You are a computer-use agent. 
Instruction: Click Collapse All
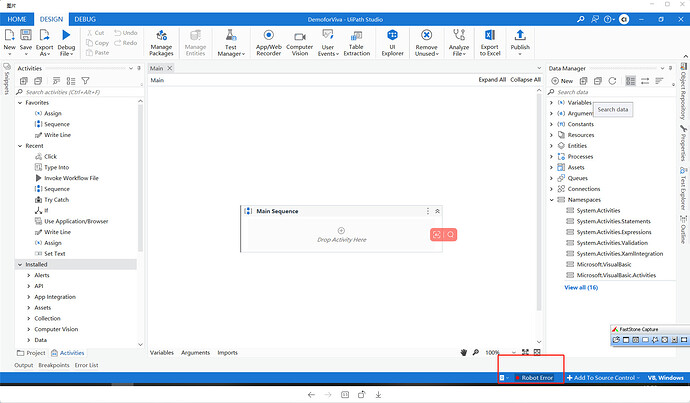click(x=525, y=80)
